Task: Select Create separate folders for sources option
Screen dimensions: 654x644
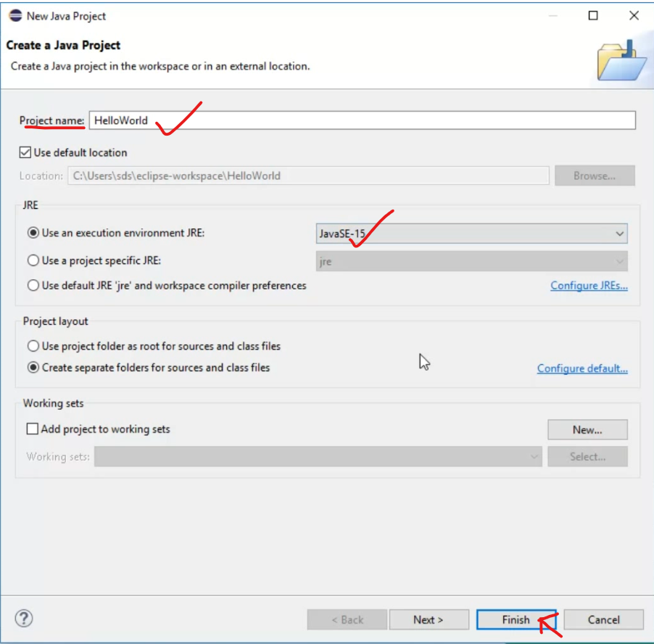Action: tap(33, 368)
